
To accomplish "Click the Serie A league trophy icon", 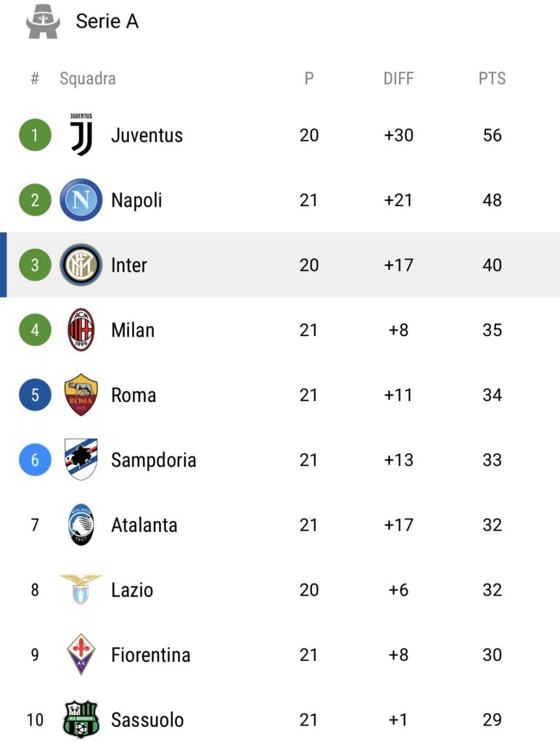I will [x=43, y=21].
